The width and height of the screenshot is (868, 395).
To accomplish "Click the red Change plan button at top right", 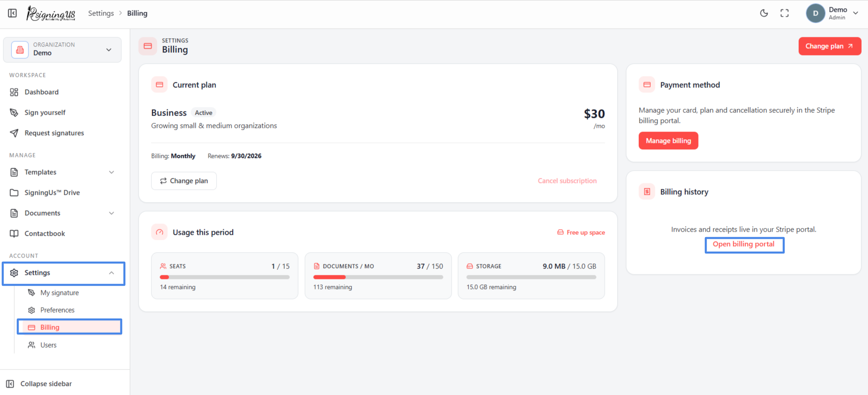I will 830,46.
